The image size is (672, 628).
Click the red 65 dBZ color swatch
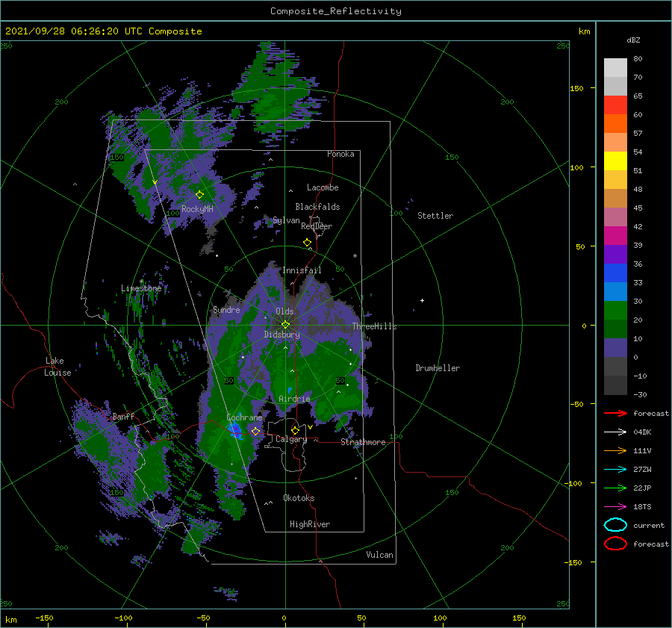(x=615, y=105)
